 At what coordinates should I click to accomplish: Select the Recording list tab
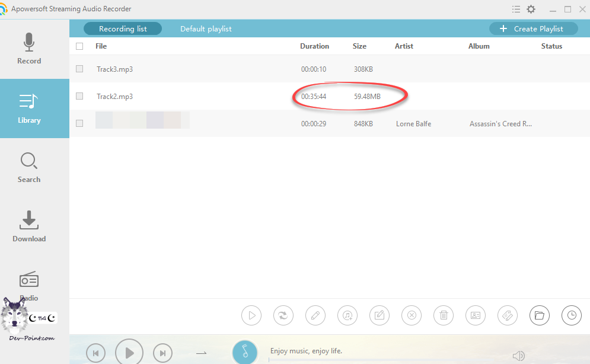[123, 28]
